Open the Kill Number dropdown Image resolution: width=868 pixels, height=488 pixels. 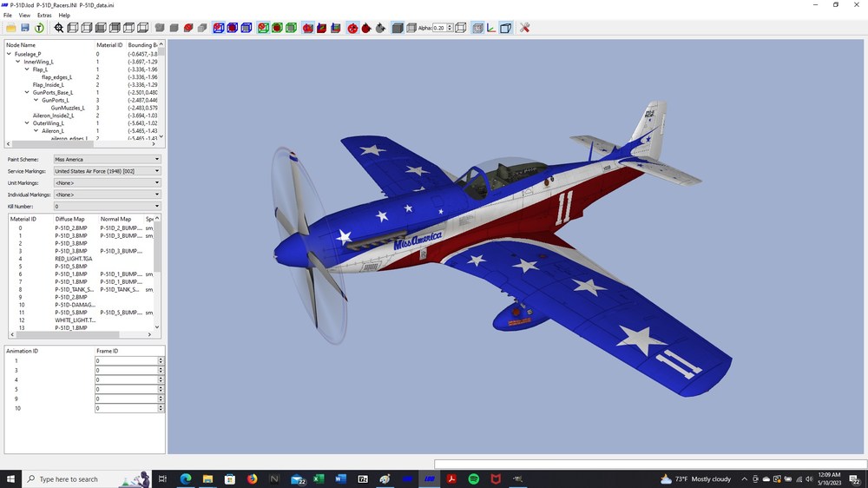click(x=107, y=206)
